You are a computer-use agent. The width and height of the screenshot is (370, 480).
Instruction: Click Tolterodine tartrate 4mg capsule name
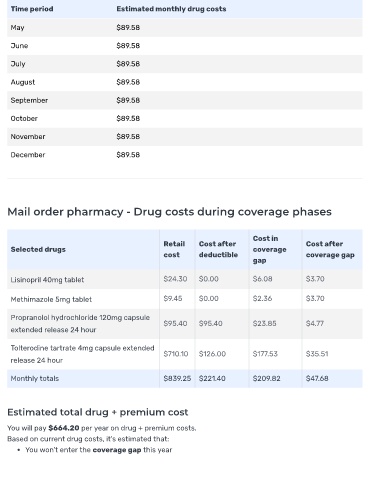pyautogui.click(x=82, y=354)
